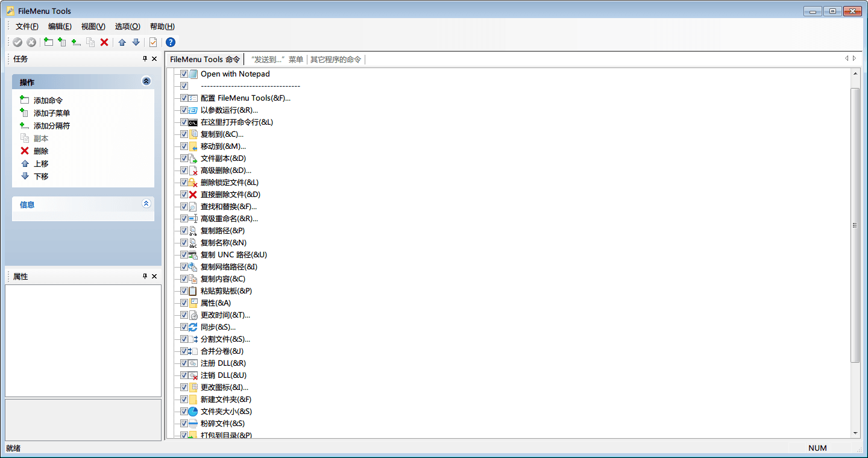
Task: Uncheck the Open with Notepad checkbox
Action: coord(184,74)
